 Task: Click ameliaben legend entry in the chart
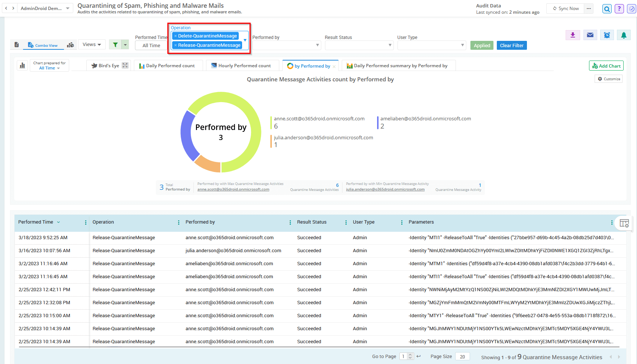[424, 123]
